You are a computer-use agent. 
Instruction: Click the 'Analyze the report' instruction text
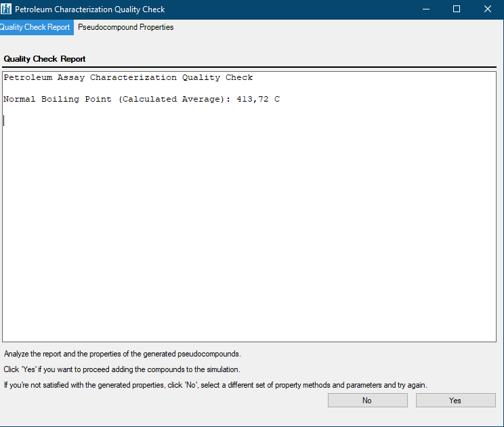click(122, 354)
